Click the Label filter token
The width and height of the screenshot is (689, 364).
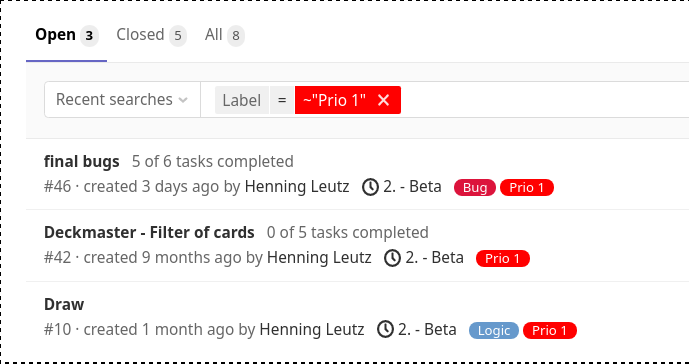tap(242, 100)
